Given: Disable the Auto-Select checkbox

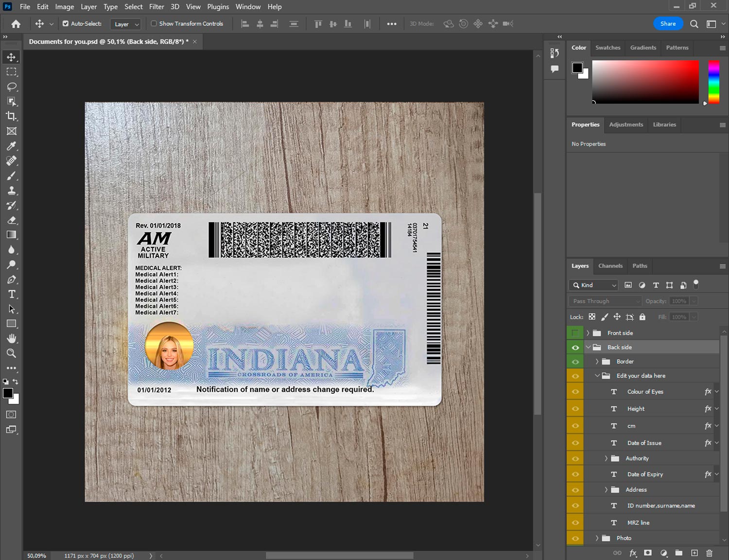Looking at the screenshot, I should 66,23.
